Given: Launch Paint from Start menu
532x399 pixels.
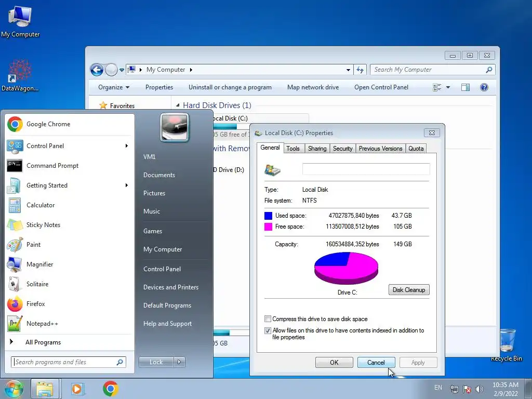Looking at the screenshot, I should coord(70,244).
